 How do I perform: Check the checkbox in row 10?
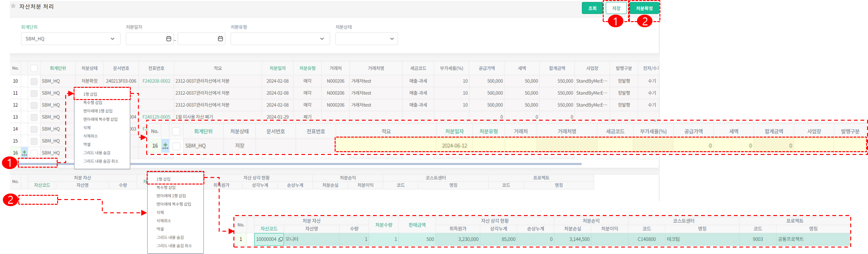[x=34, y=81]
